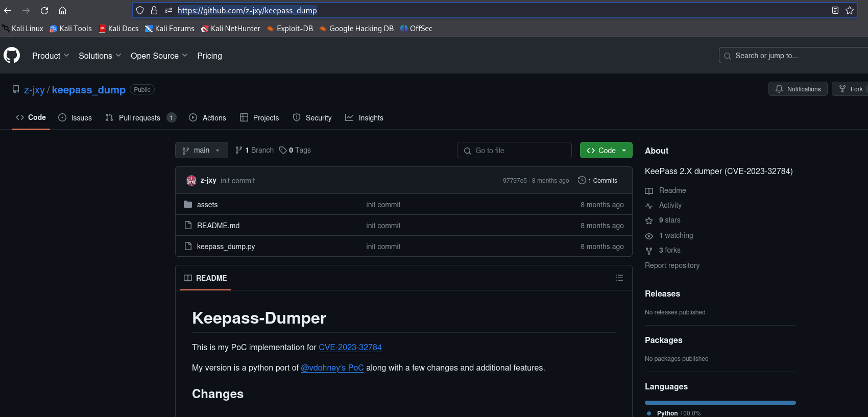This screenshot has height=417, width=868.
Task: Open the z-jxy owner profile link
Action: [x=34, y=90]
